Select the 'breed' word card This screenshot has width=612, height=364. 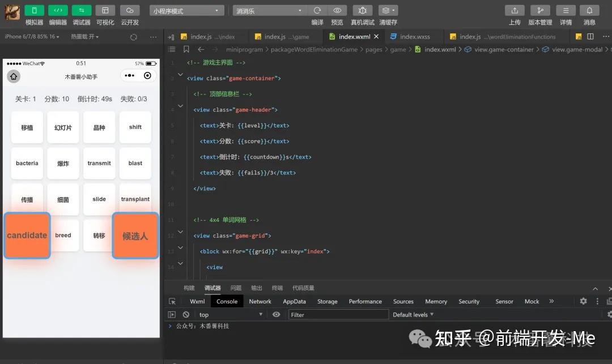63,235
